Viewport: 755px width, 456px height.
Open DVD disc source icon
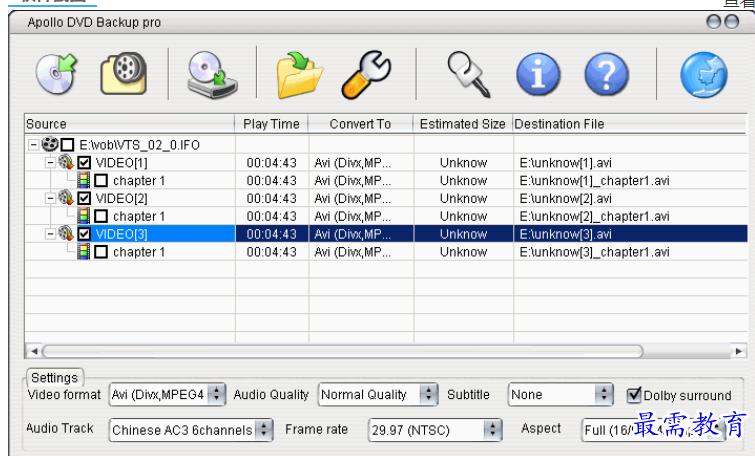click(x=56, y=74)
